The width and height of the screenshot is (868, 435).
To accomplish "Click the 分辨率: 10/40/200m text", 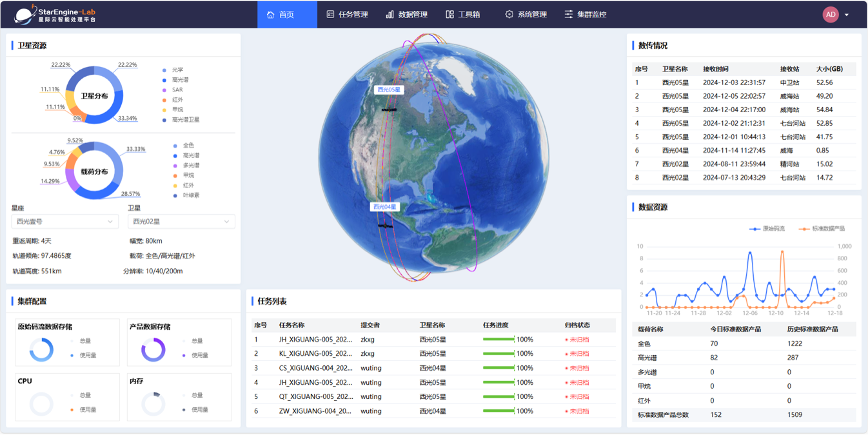I will (153, 271).
